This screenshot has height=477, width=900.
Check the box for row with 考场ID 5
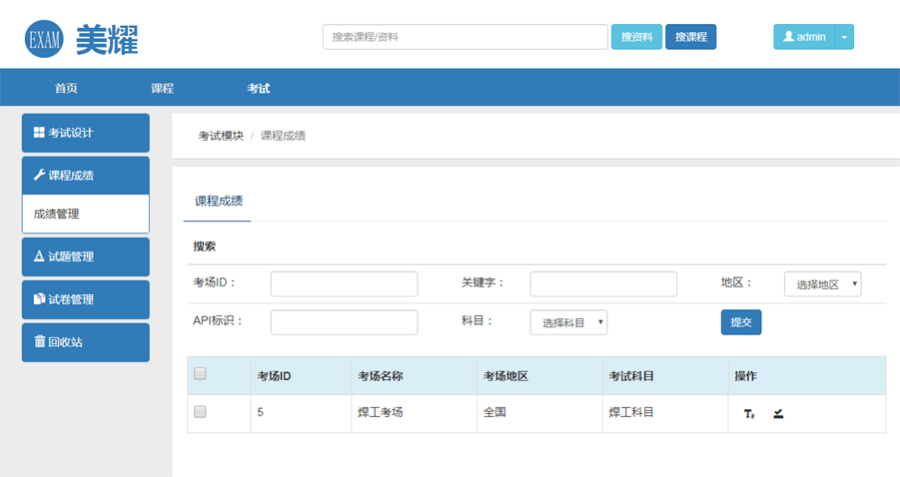[x=200, y=411]
